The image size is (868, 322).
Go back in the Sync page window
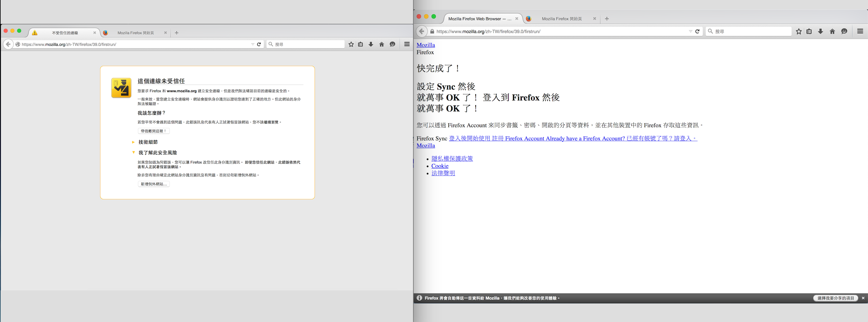[422, 31]
